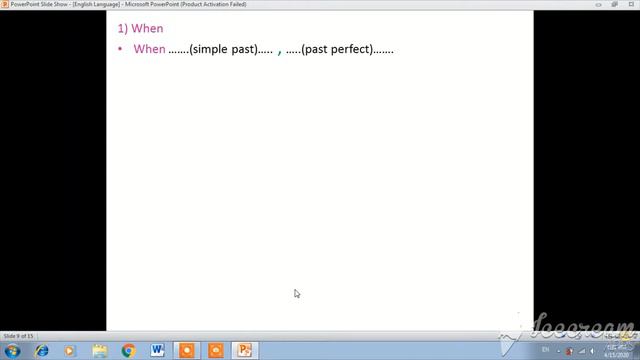Open the EN language indicator in tray

pyautogui.click(x=545, y=350)
